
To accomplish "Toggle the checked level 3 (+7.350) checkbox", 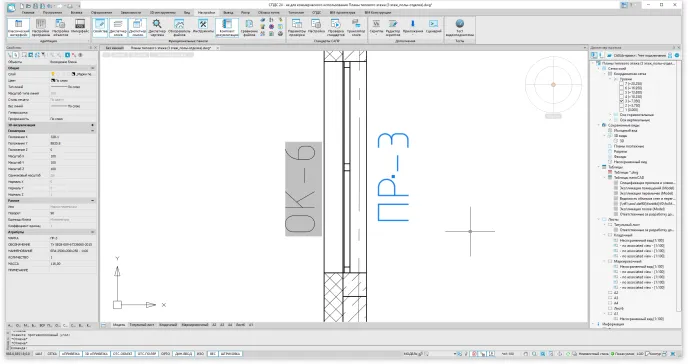I will (621, 101).
